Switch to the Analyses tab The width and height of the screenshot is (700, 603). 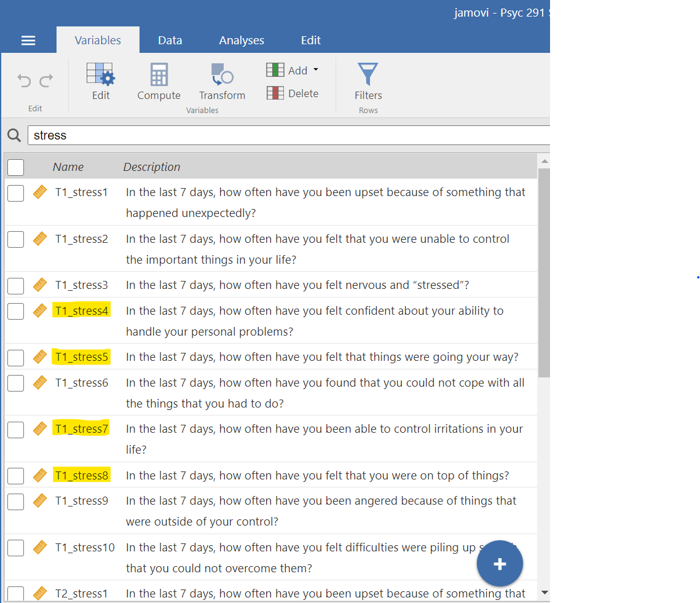(x=242, y=40)
